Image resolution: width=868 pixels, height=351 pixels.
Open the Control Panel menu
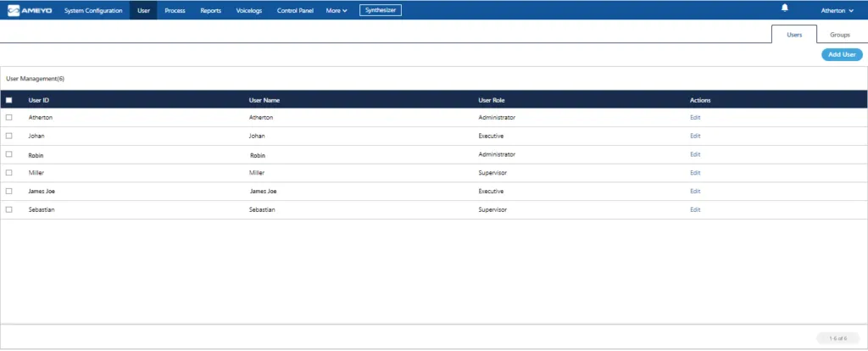click(x=295, y=10)
